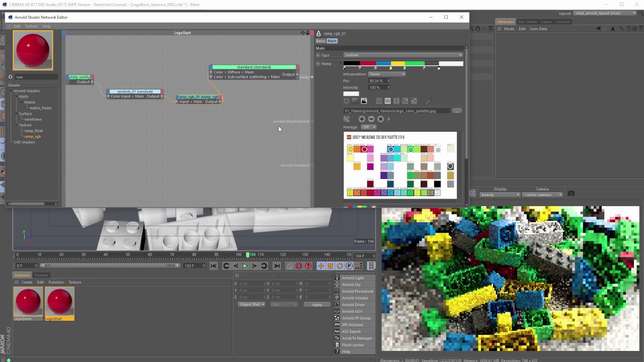The height and width of the screenshot is (362, 644).
Task: Select the color wheel mode icon
Action: click(347, 101)
